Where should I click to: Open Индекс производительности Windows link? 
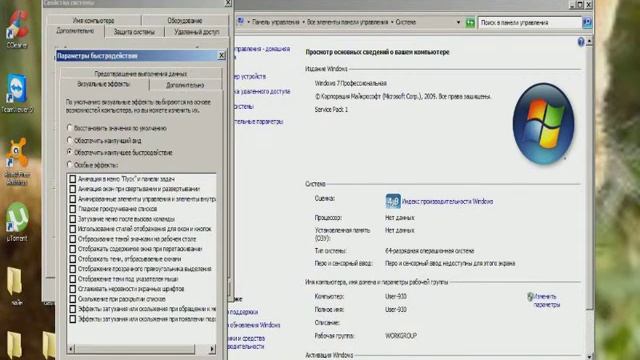coord(447,202)
